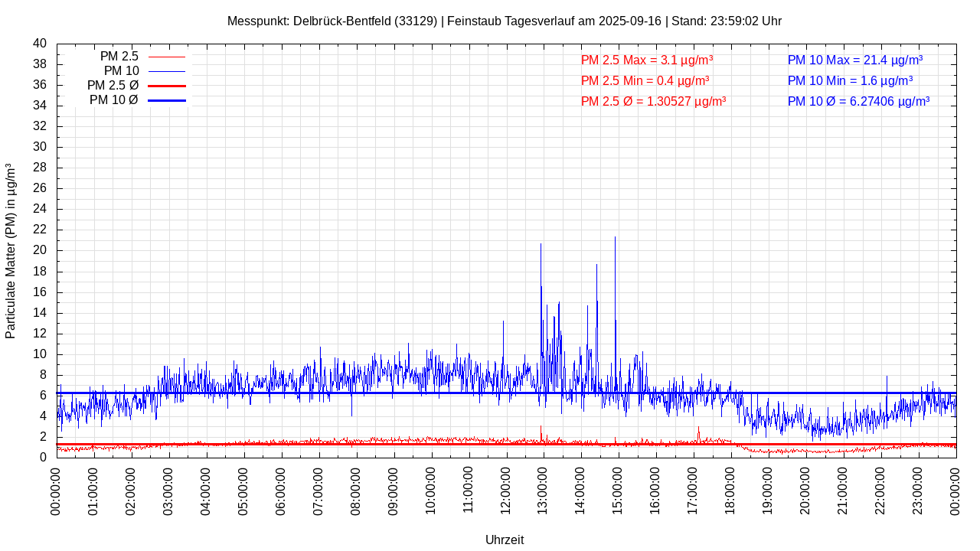Click the PM 2.5 Max = 3.1 µg/m³ readout
Viewport: 980px width, 551px height.
[x=647, y=60]
